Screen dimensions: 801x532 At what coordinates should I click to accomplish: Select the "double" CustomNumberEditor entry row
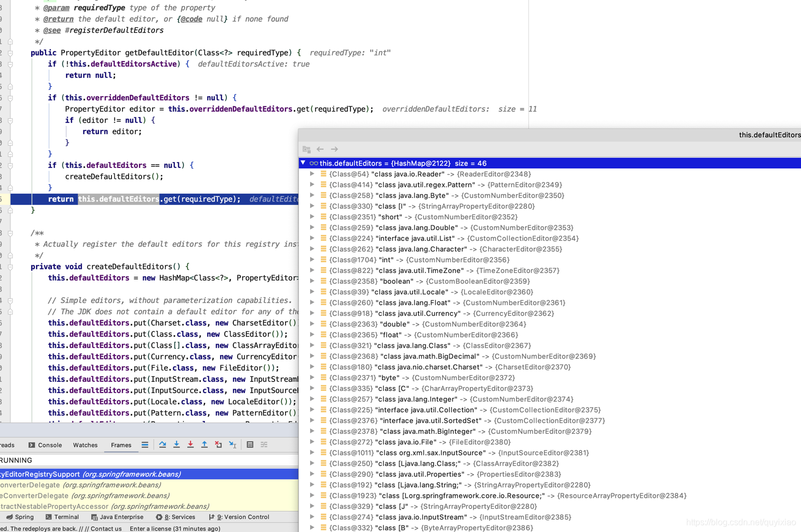[550, 324]
